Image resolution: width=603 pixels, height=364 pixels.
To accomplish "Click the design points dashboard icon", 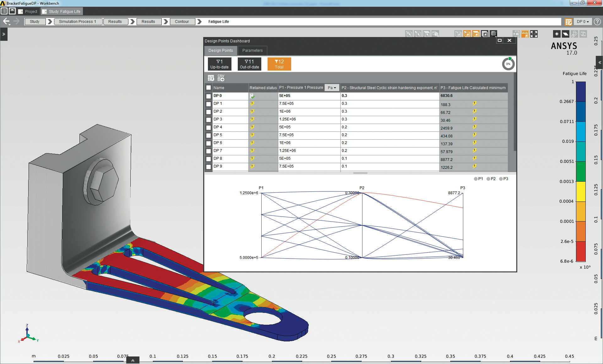I will [568, 22].
